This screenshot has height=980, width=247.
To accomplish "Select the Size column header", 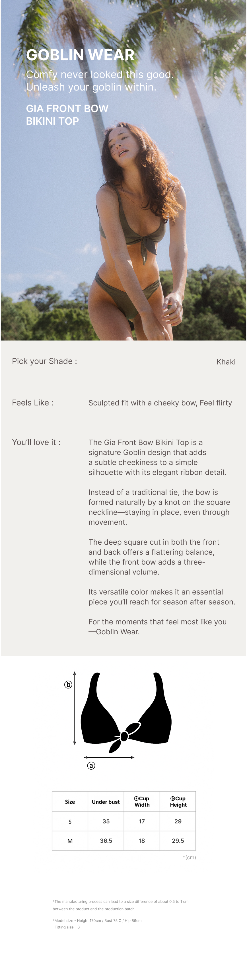I will click(x=70, y=801).
